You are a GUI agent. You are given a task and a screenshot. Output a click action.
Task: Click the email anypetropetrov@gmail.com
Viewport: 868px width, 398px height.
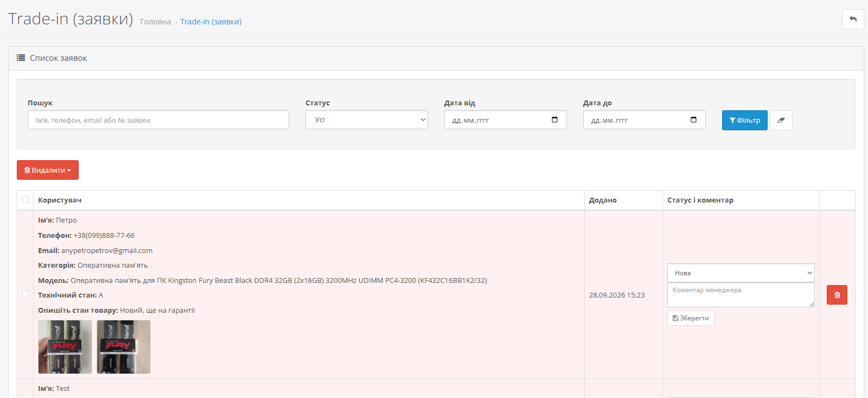tap(107, 250)
